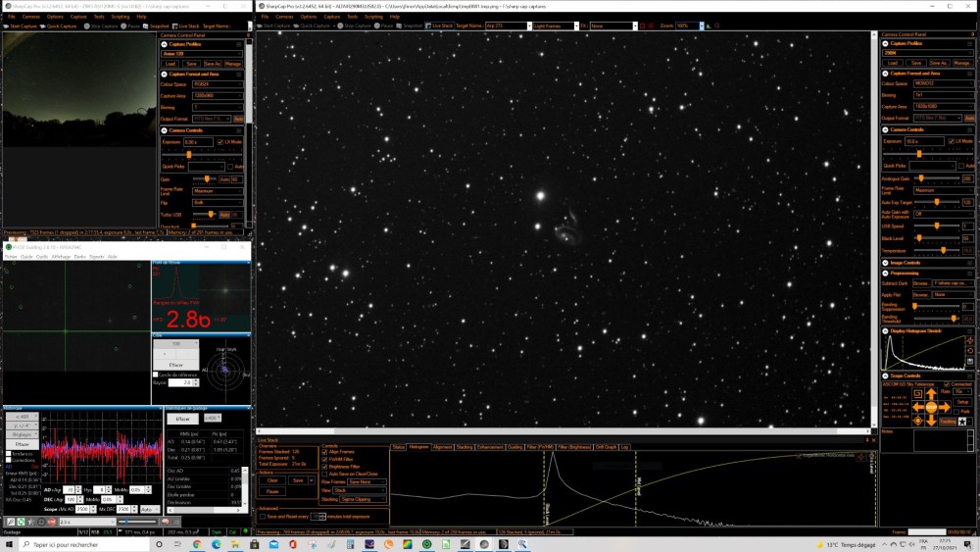Toggle LX Mode checkbox in right Camera Controls
The width and height of the screenshot is (980, 552).
pyautogui.click(x=952, y=141)
